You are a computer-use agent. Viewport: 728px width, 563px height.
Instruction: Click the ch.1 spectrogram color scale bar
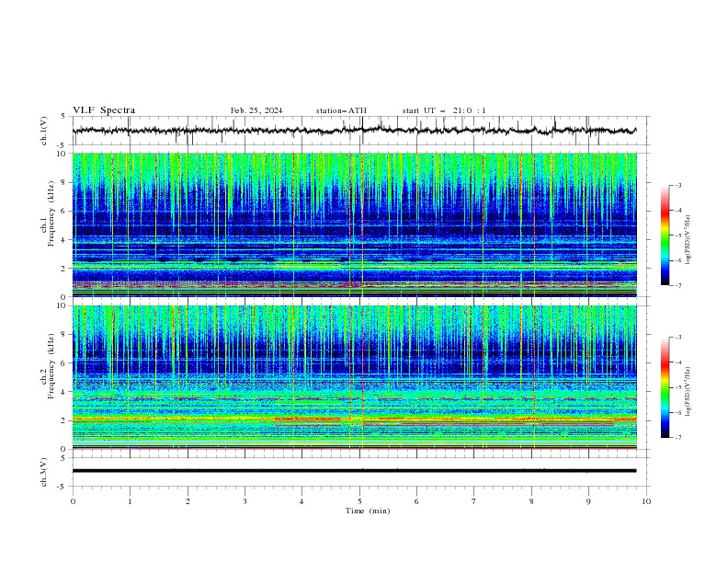[x=665, y=236]
